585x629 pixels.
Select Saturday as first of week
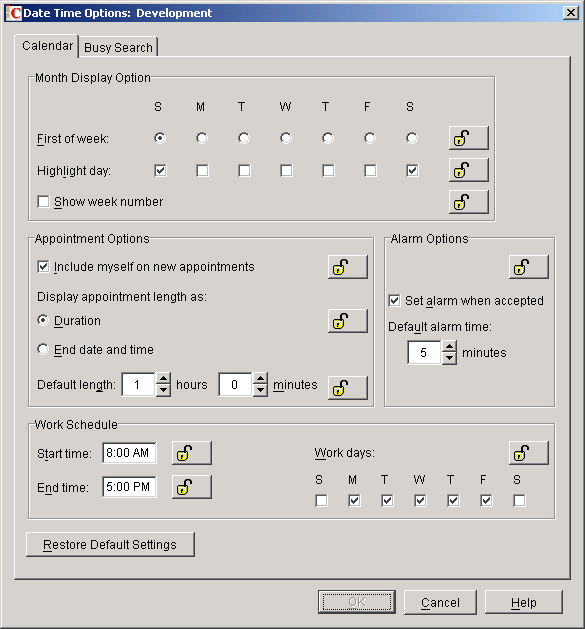coord(412,138)
